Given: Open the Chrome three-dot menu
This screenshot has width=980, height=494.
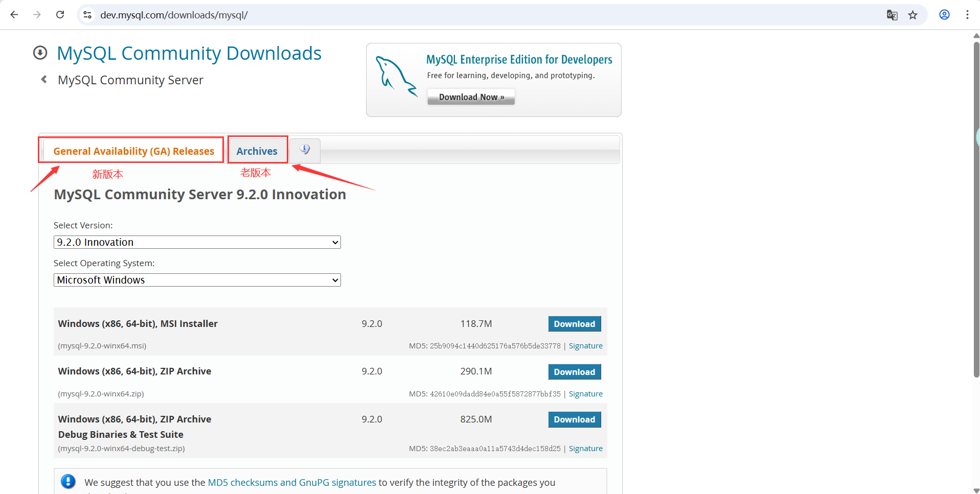Looking at the screenshot, I should pyautogui.click(x=967, y=15).
